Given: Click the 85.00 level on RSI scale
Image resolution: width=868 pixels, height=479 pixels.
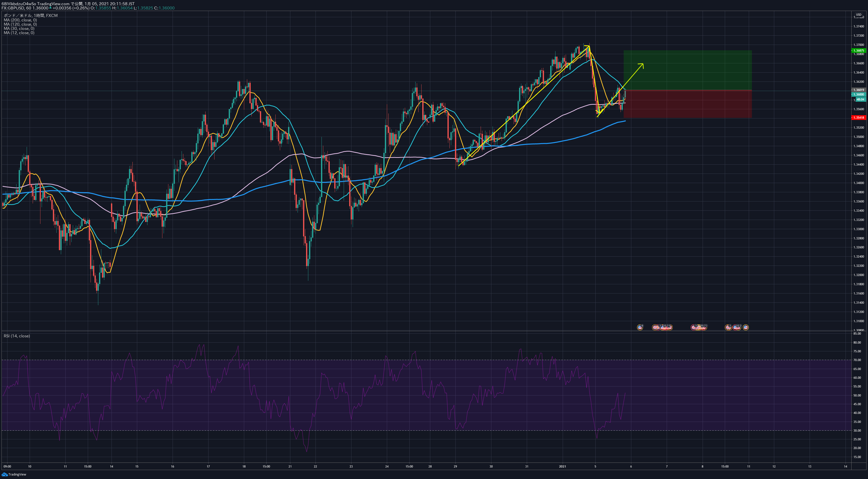Looking at the screenshot, I should click(857, 333).
